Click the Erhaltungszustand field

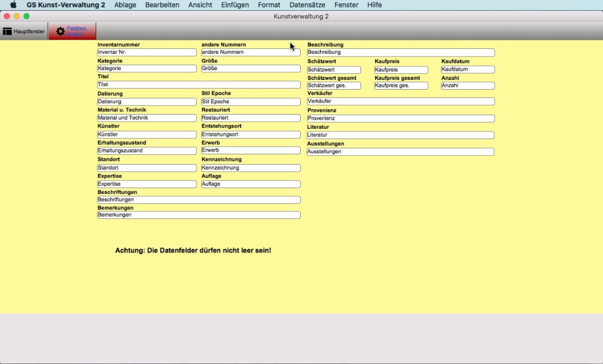point(146,150)
